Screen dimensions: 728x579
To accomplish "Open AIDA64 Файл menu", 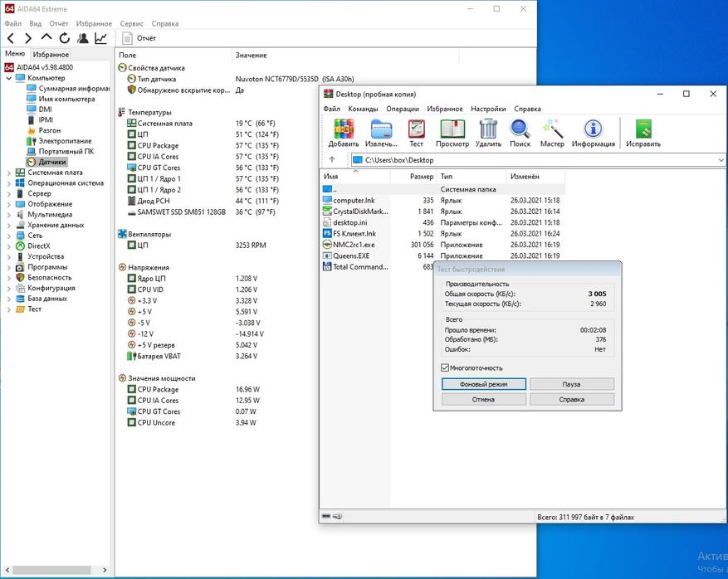I will 13,24.
